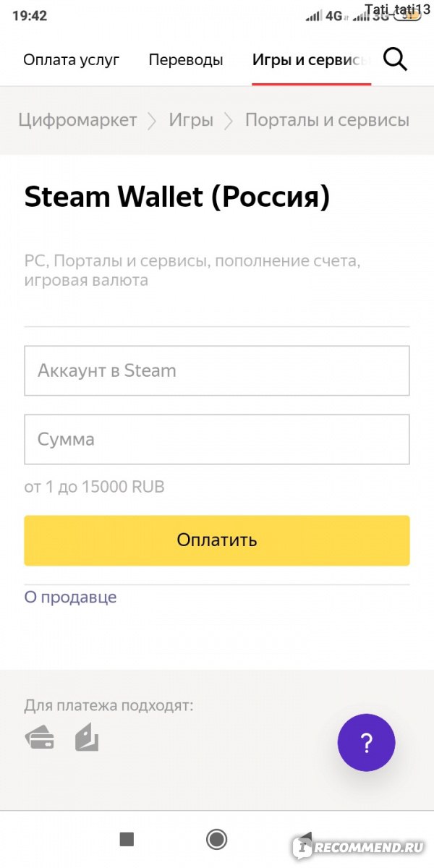Click the wallet payment method icon
The height and width of the screenshot is (868, 434).
click(87, 739)
